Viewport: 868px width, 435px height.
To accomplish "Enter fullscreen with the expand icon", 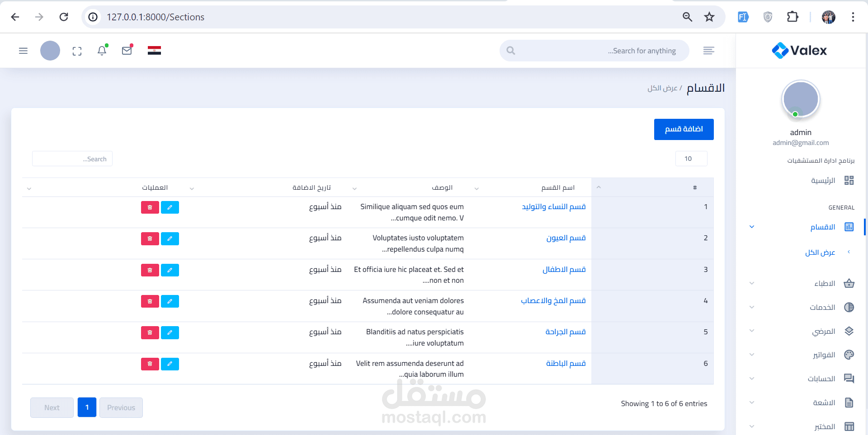I will [x=77, y=51].
